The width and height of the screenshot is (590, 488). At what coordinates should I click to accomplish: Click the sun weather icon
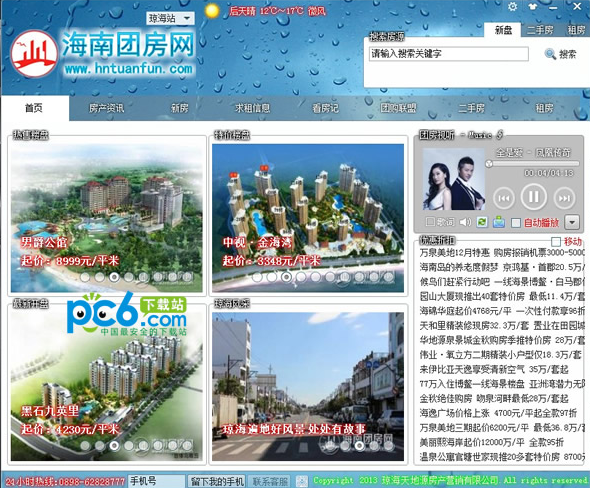pos(212,11)
